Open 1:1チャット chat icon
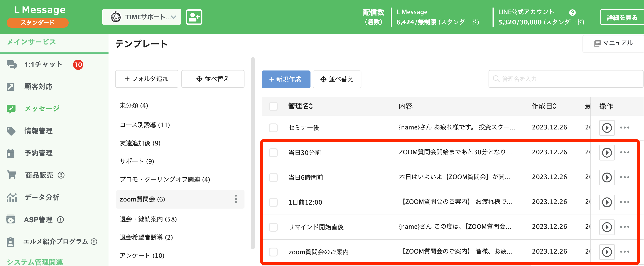Viewport: 644px width, 266px height. pyautogui.click(x=12, y=65)
